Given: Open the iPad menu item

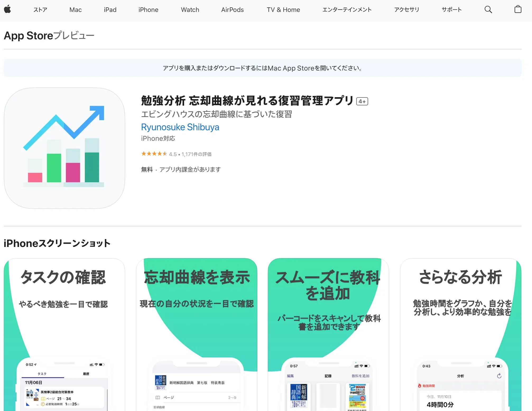Looking at the screenshot, I should pyautogui.click(x=110, y=10).
